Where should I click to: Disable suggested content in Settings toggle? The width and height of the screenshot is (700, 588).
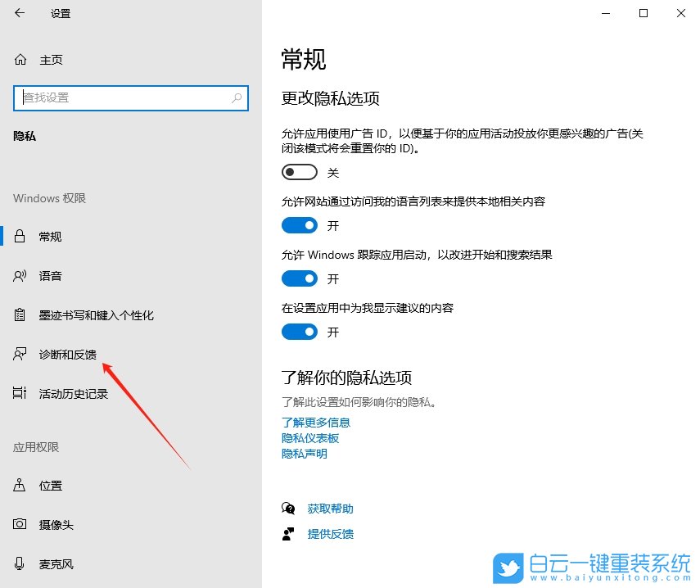click(299, 332)
